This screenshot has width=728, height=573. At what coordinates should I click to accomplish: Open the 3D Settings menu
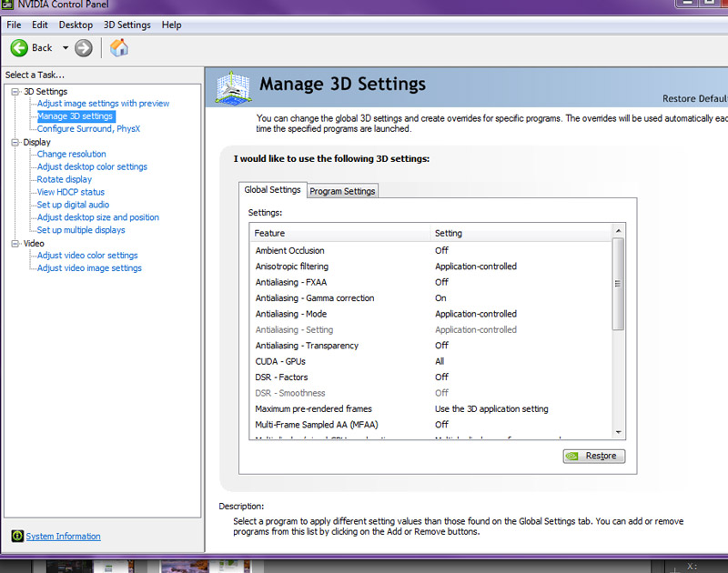(x=127, y=25)
